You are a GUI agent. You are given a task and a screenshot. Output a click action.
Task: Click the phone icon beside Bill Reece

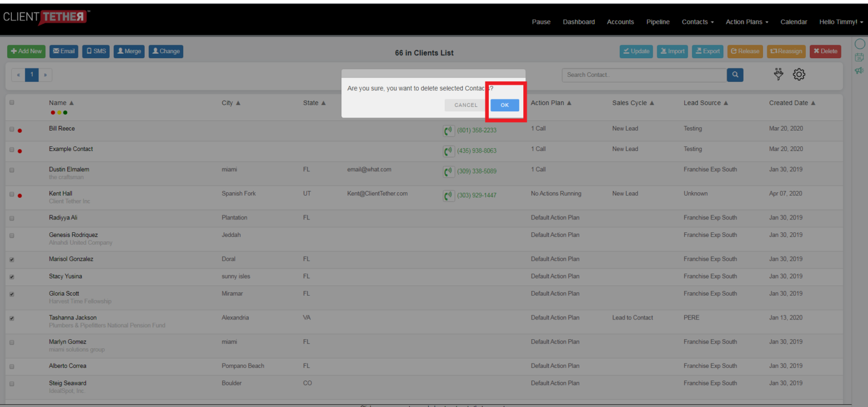pos(448,131)
